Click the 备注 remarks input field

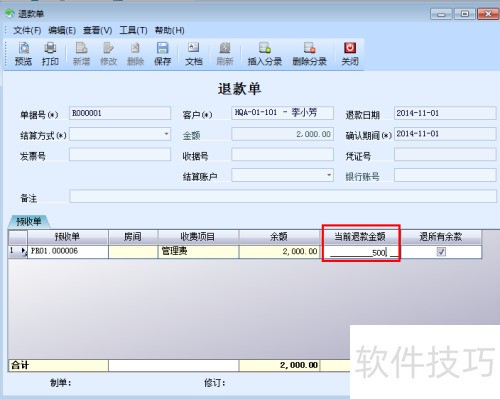(283, 196)
